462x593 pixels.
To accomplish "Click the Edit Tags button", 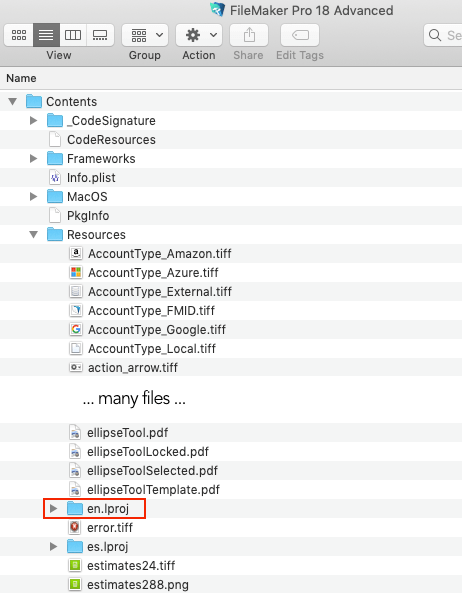I will click(300, 35).
